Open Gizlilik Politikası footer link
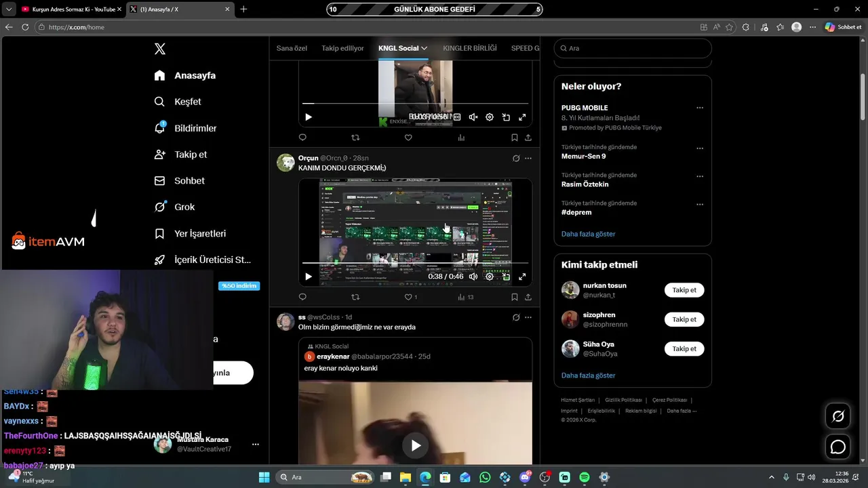The height and width of the screenshot is (488, 868). [x=623, y=400]
